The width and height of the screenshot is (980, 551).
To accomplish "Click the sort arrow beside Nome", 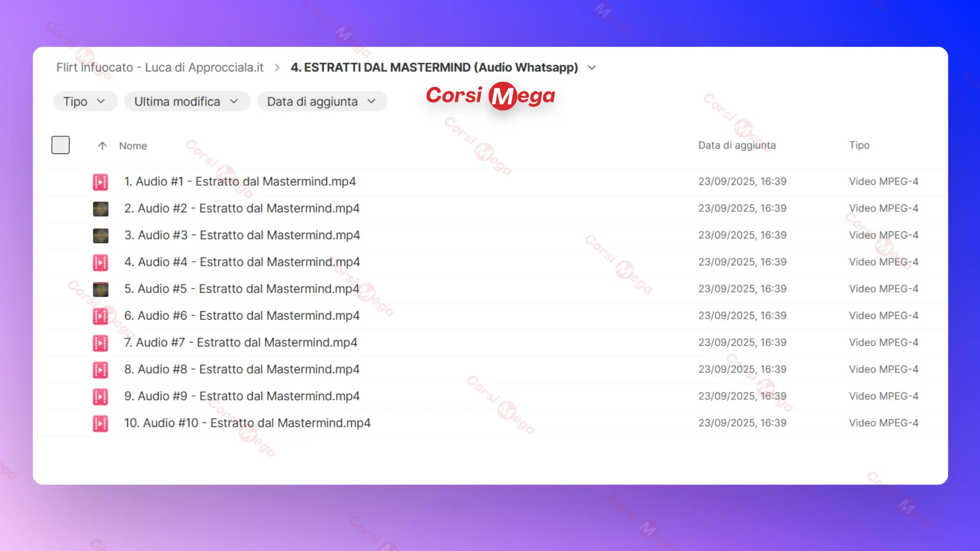I will tap(102, 146).
